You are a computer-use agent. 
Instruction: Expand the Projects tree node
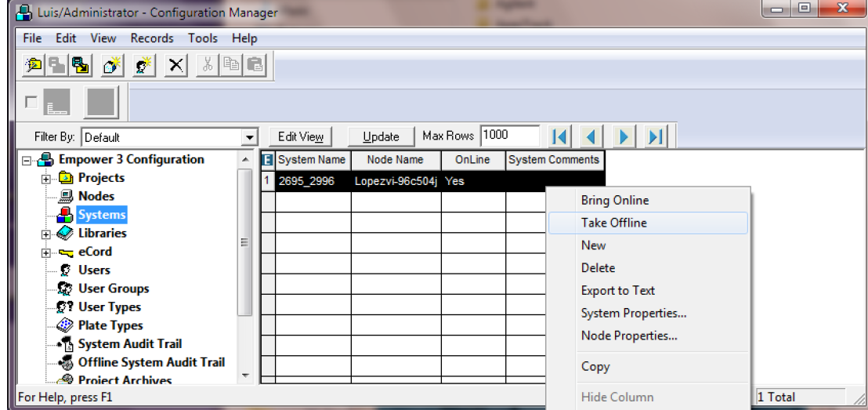coord(45,179)
